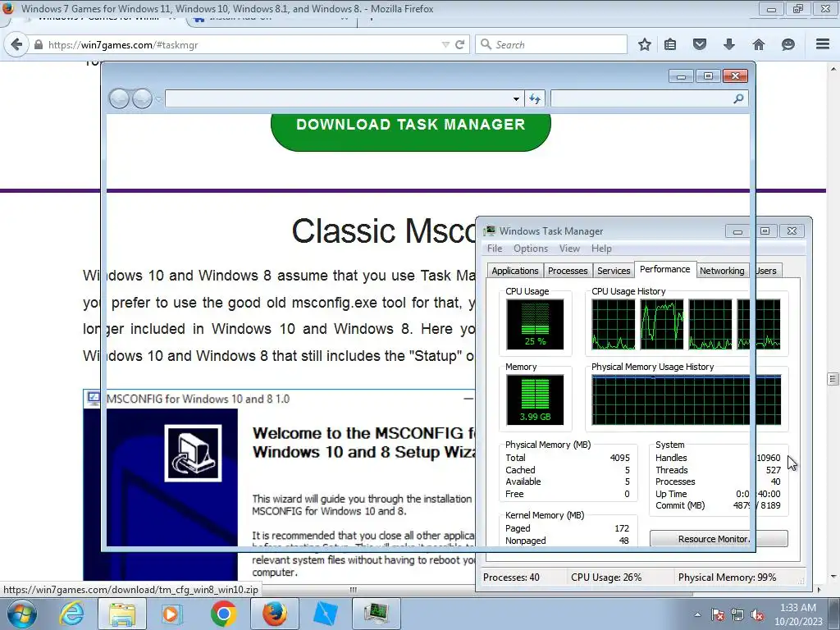Switch to Task Manager taskbar icon

376,614
